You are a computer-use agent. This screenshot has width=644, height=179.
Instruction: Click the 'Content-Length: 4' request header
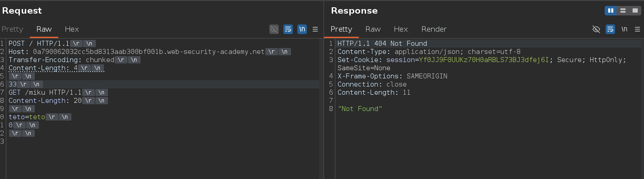pos(43,68)
